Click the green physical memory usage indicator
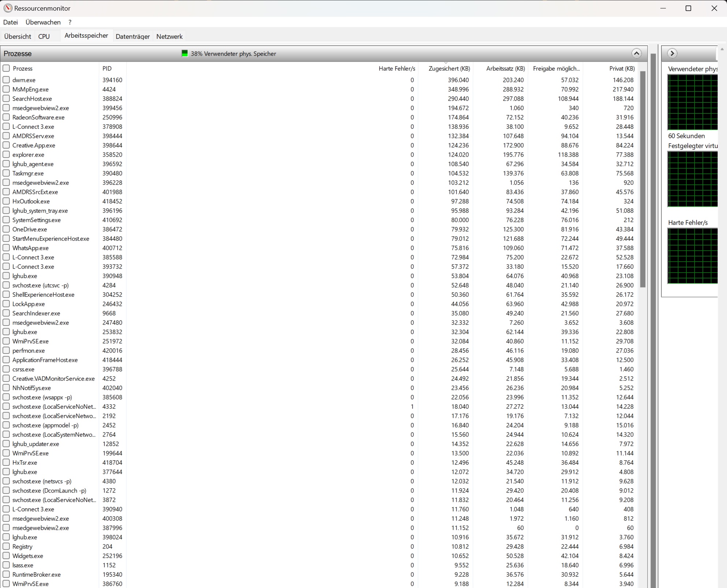 (x=185, y=53)
